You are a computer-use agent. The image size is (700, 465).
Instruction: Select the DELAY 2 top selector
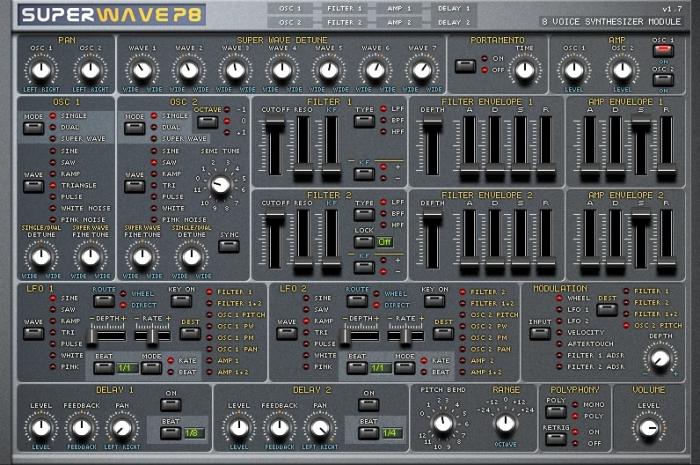click(454, 21)
